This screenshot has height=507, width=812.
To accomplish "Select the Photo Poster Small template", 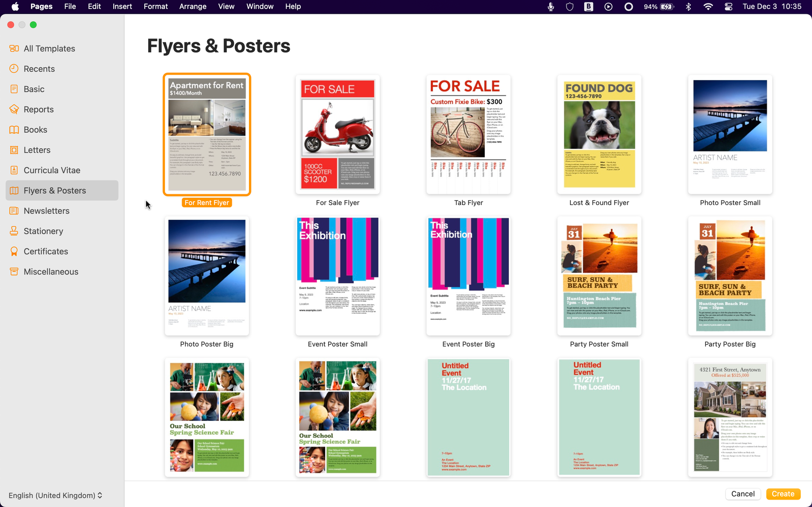I will [x=730, y=134].
